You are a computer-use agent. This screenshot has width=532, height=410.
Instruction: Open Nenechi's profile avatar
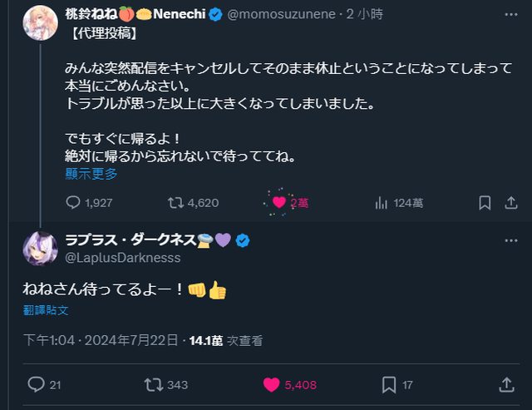(x=39, y=25)
